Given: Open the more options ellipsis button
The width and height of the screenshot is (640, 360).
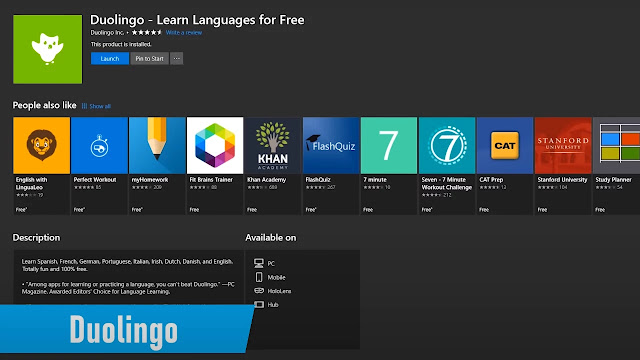Looking at the screenshot, I should click(x=177, y=58).
